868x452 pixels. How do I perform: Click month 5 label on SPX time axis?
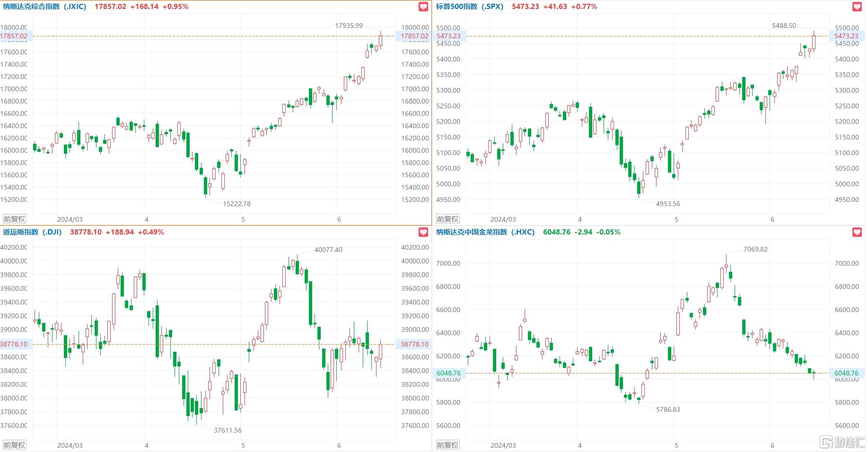(x=676, y=219)
